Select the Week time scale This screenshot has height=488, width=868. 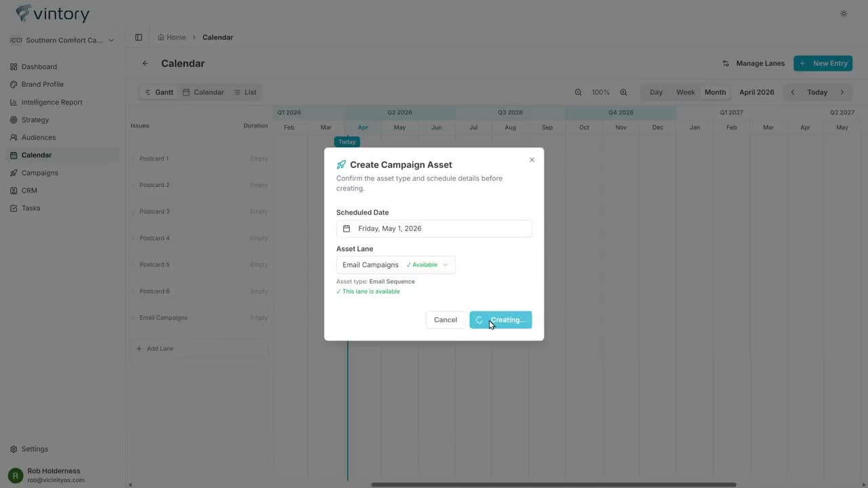686,92
